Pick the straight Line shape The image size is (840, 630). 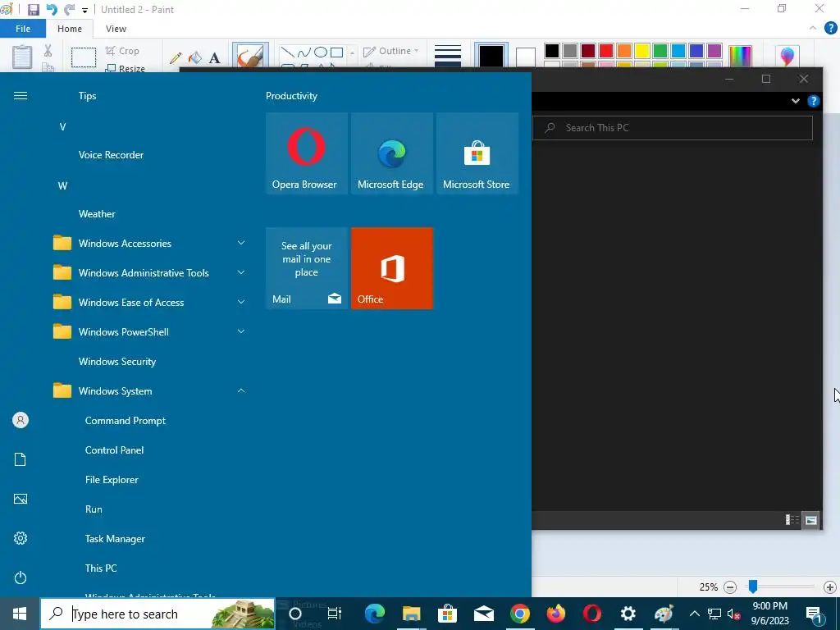(x=288, y=52)
